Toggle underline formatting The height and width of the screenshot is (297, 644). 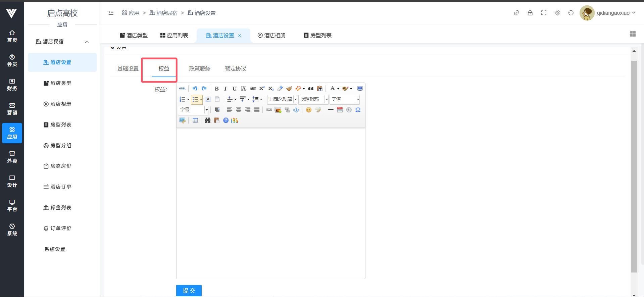(234, 89)
